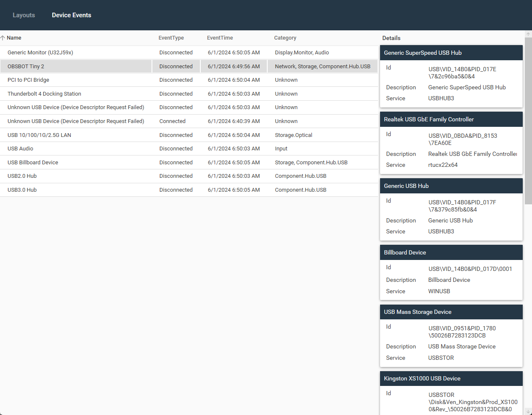532x415 pixels.
Task: Sort the table by EventType column
Action: coord(171,38)
